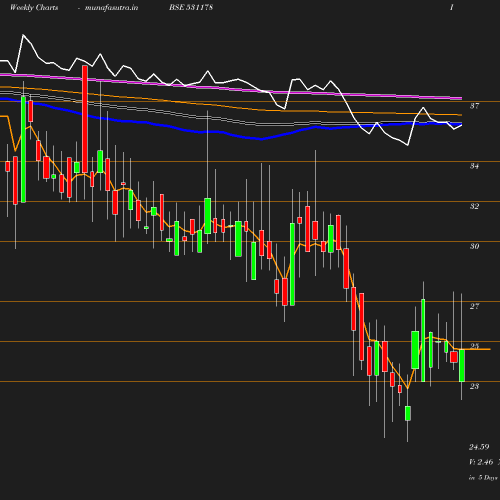This screenshot has height=500, width=500.
Task: Click the 32 price axis label
Action: point(474,206)
